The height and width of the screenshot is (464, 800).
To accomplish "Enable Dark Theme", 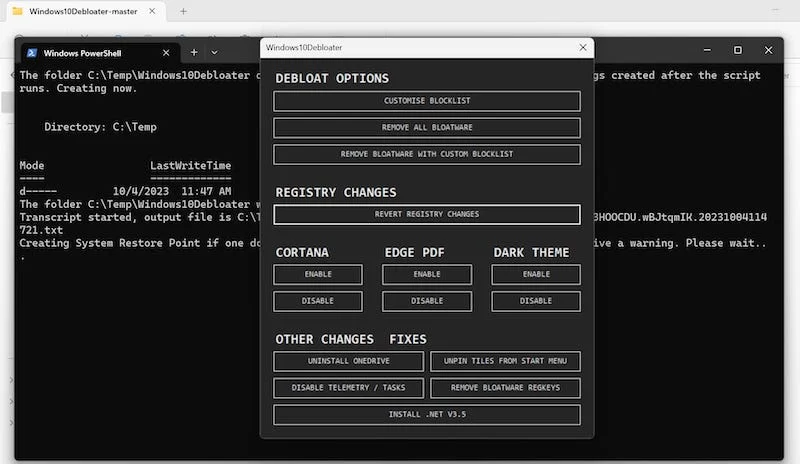I will [536, 274].
